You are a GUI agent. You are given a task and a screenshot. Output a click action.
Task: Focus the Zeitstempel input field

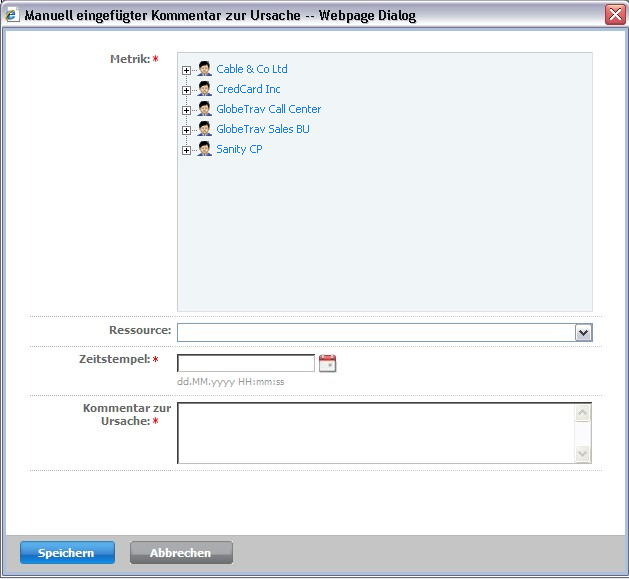pos(246,363)
